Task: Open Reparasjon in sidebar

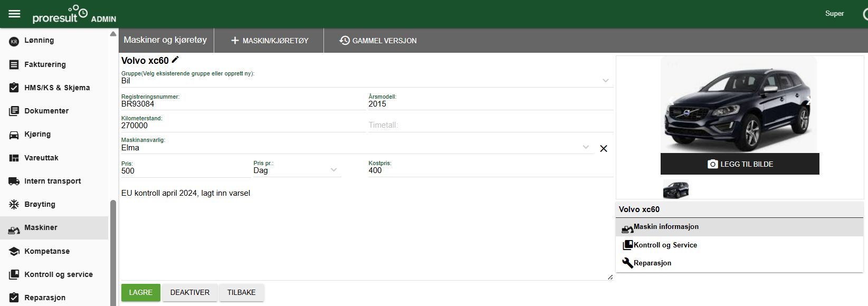Action: [x=45, y=297]
